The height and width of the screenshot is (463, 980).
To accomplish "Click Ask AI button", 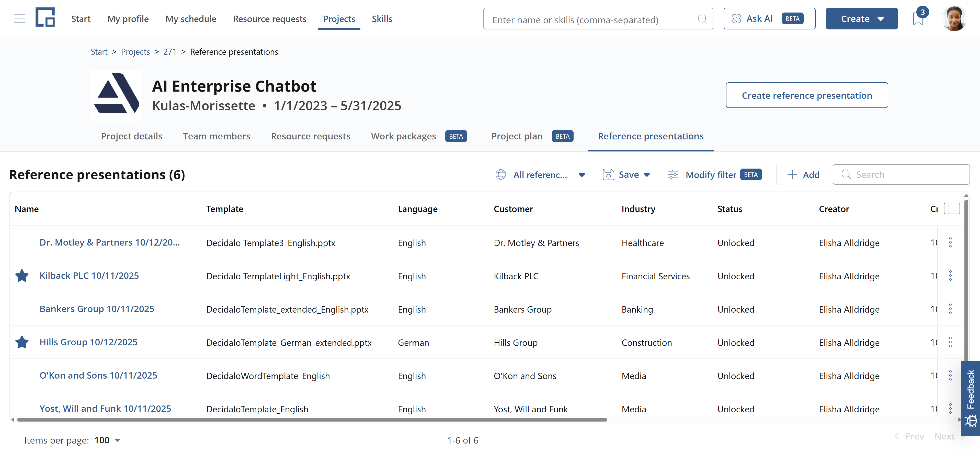I will 769,18.
